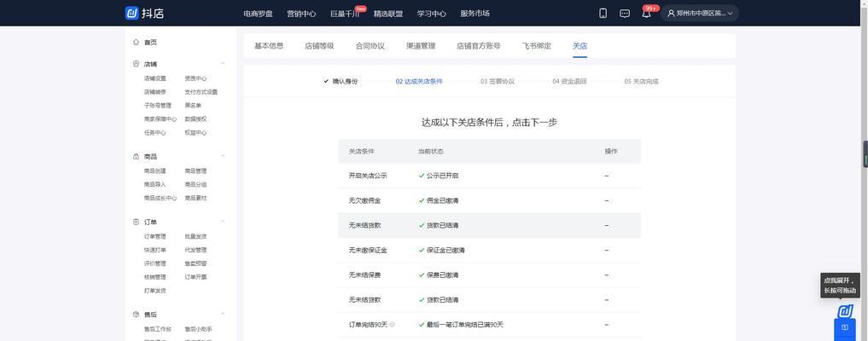Switch to the 店铺官方账号 tab
868x341 pixels.
pos(478,46)
